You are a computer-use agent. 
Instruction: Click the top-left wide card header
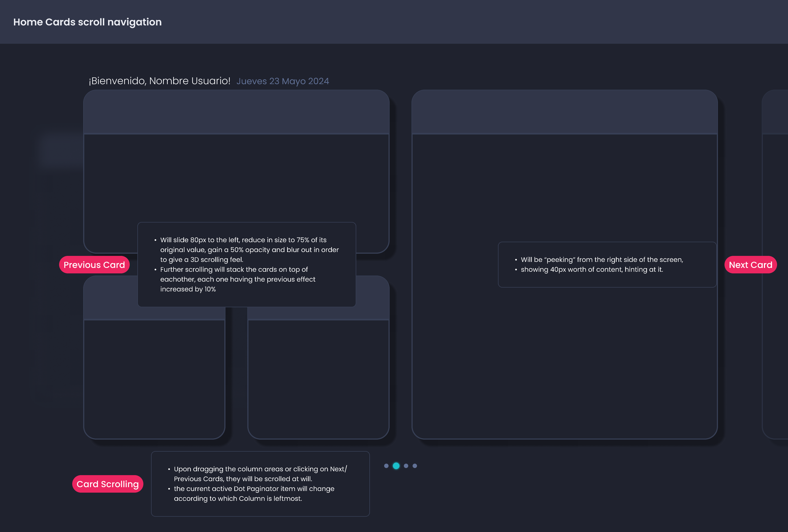coord(236,112)
